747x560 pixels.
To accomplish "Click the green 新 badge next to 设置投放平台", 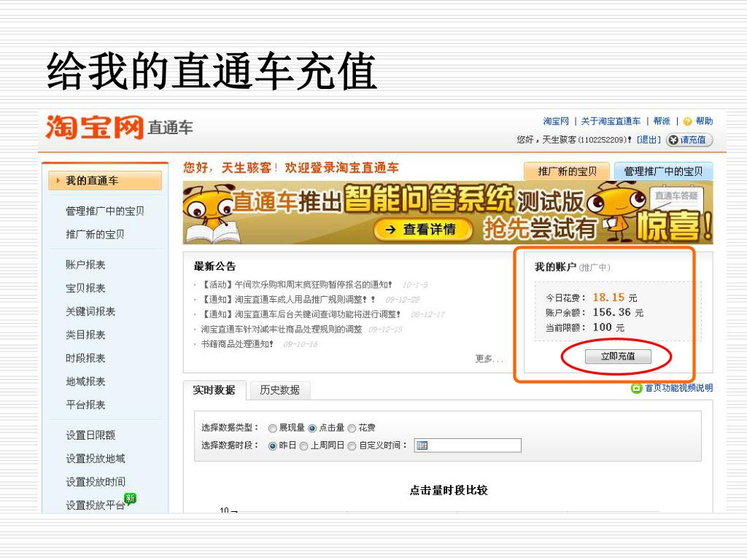I will click(130, 498).
